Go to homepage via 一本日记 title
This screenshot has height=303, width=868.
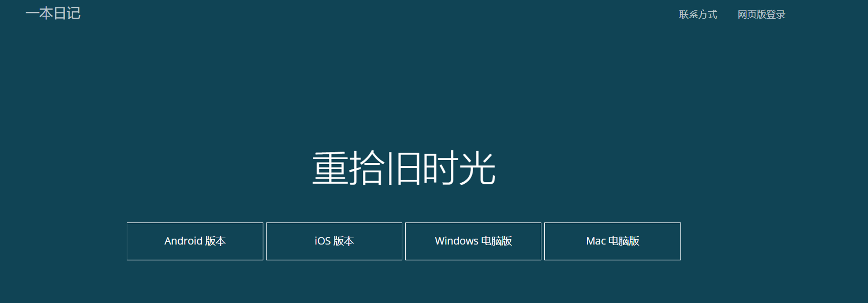click(53, 13)
